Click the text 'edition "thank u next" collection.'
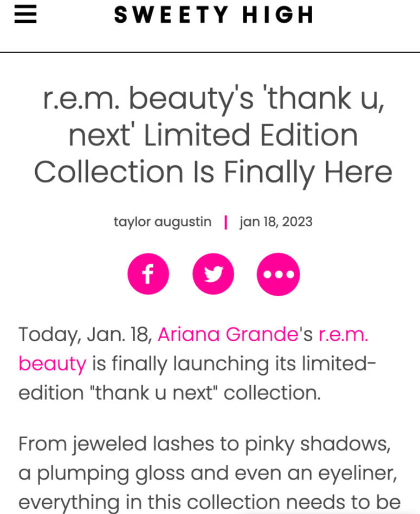The image size is (420, 514). point(170,393)
